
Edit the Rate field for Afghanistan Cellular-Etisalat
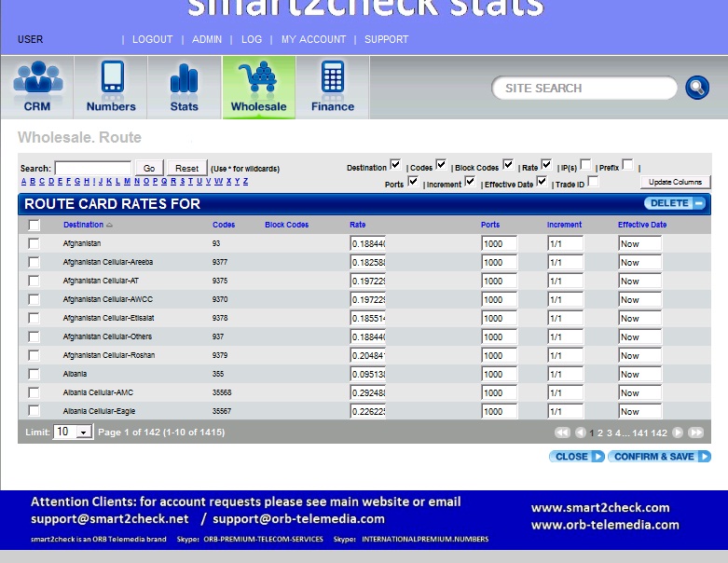pyautogui.click(x=367, y=319)
